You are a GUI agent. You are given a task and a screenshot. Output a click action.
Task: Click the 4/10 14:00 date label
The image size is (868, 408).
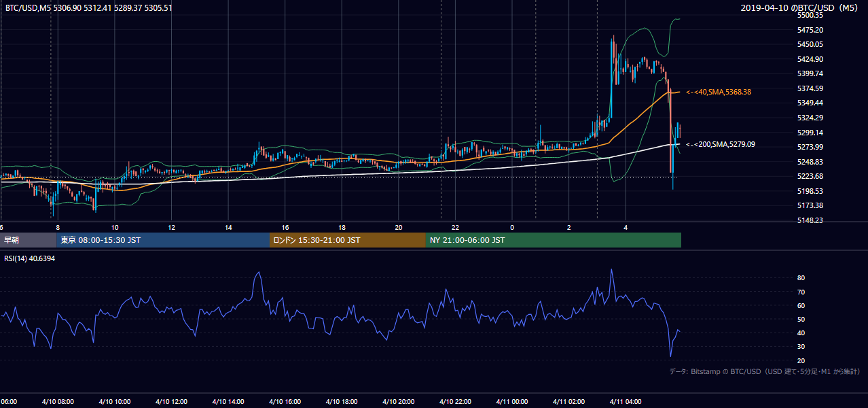[228, 401]
